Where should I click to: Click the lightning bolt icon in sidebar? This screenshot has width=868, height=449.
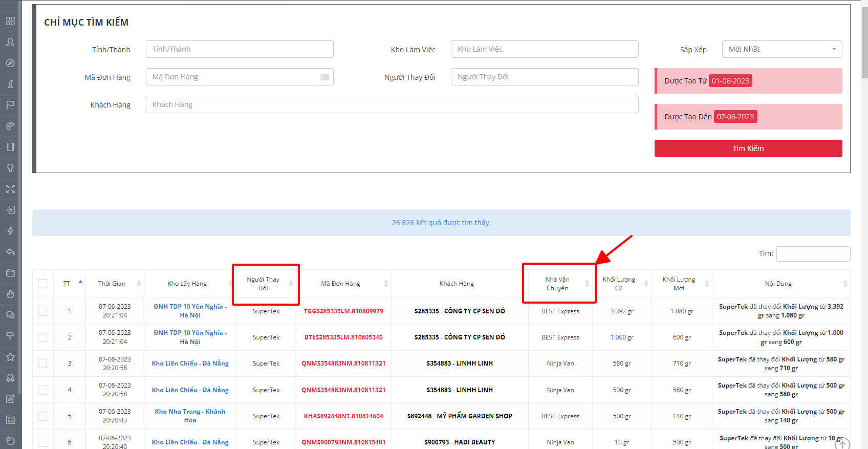click(10, 231)
